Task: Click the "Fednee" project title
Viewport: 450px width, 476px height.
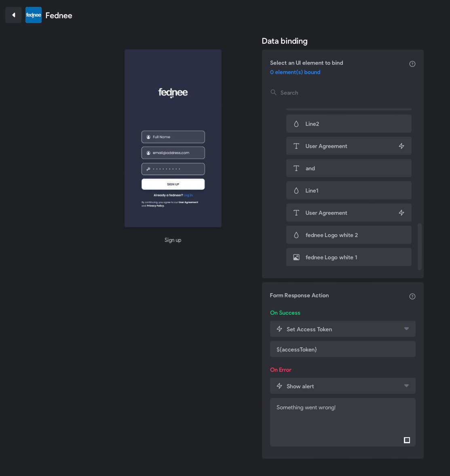Action: tap(59, 15)
